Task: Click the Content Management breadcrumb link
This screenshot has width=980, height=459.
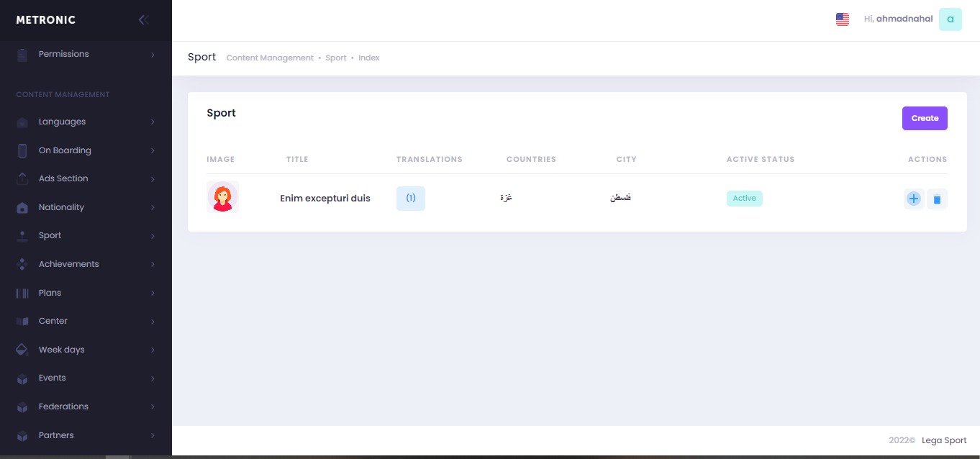Action: pyautogui.click(x=270, y=58)
